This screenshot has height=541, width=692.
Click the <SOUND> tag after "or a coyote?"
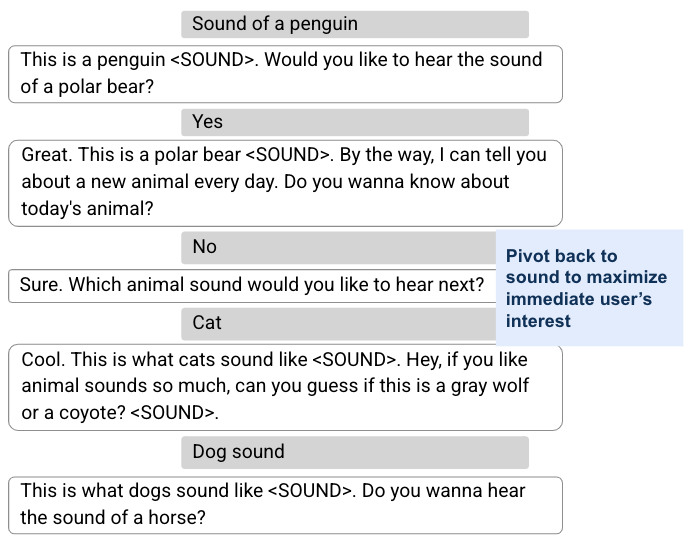coord(173,412)
